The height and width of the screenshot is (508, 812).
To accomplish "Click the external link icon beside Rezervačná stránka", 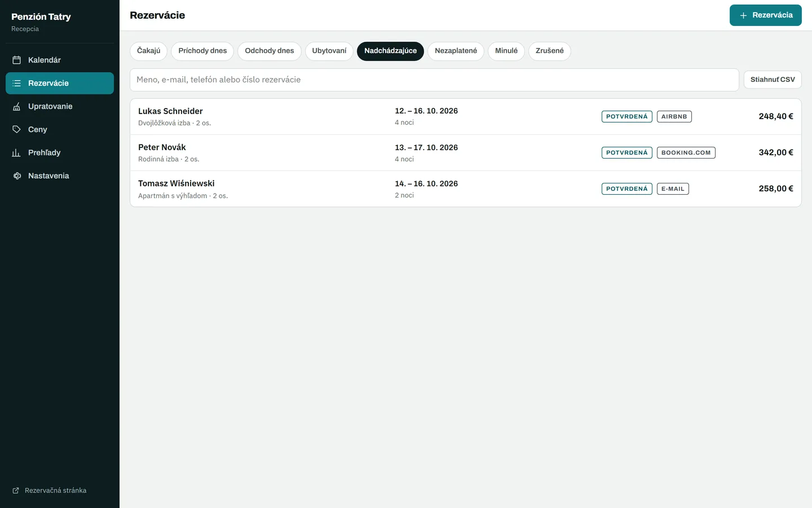I will point(16,491).
